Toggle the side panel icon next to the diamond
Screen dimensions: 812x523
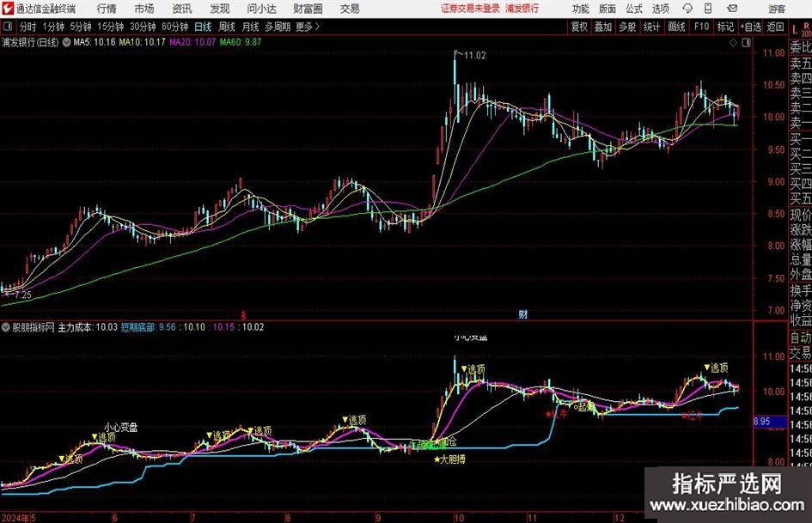click(x=746, y=42)
